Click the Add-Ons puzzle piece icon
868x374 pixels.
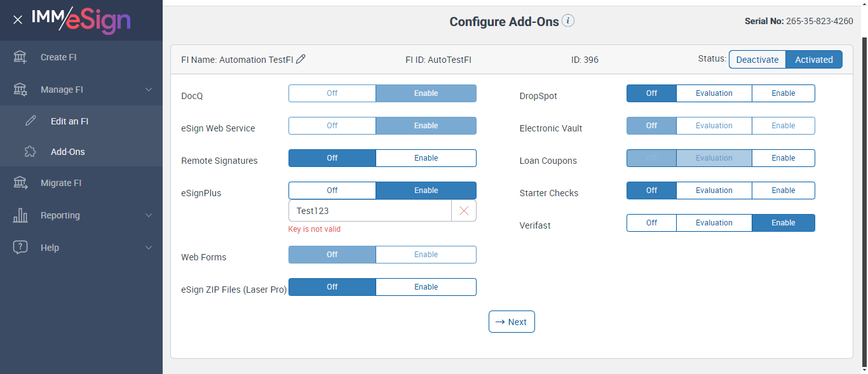(31, 152)
